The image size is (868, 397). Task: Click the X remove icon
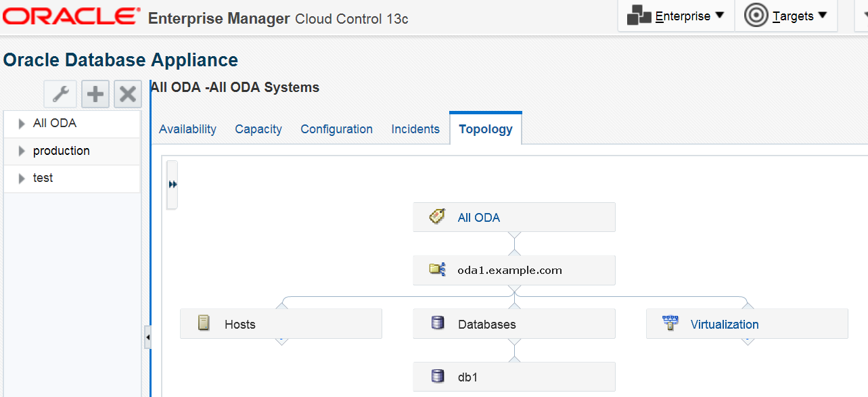pos(127,94)
